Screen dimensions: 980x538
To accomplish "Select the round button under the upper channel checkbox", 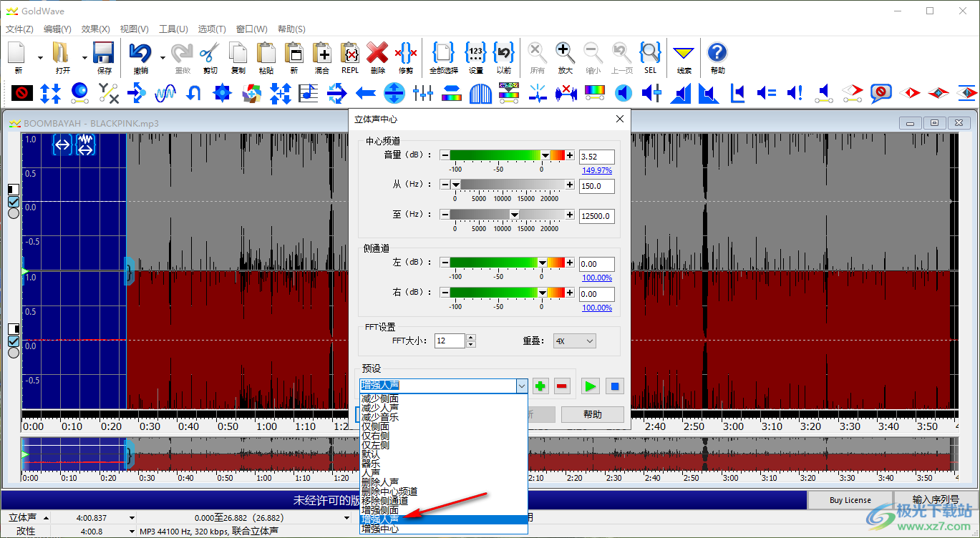I will point(14,213).
